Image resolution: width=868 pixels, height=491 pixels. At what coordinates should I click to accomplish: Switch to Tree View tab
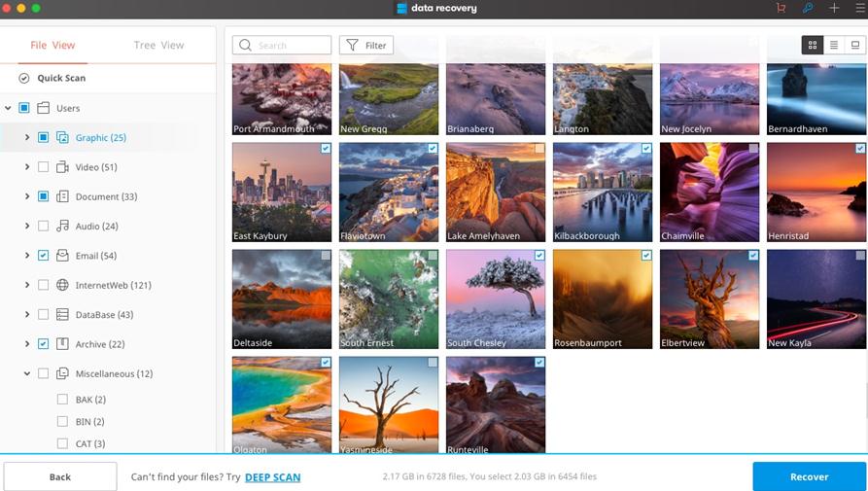pyautogui.click(x=158, y=45)
